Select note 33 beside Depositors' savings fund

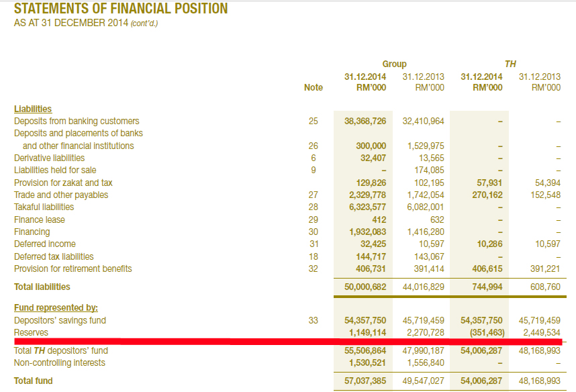pyautogui.click(x=313, y=320)
